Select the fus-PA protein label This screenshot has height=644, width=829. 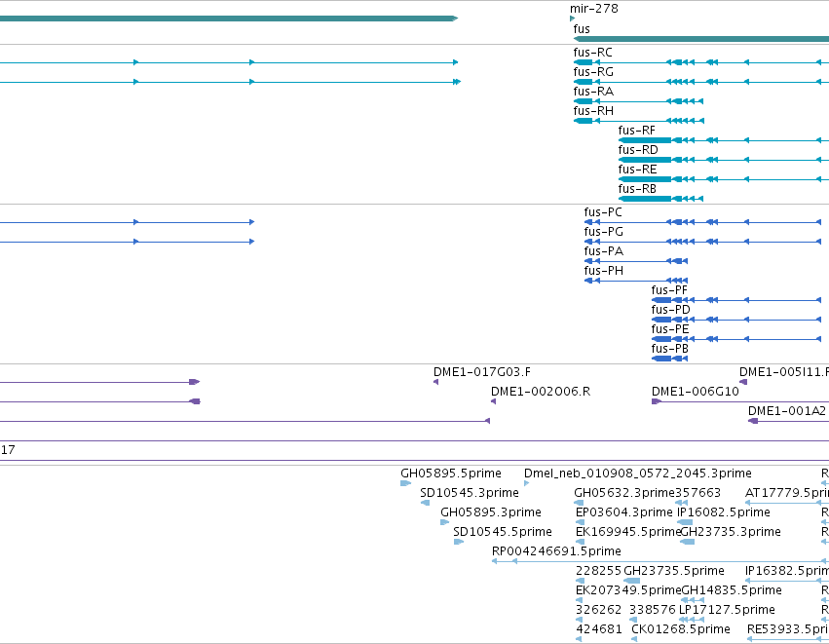point(603,251)
